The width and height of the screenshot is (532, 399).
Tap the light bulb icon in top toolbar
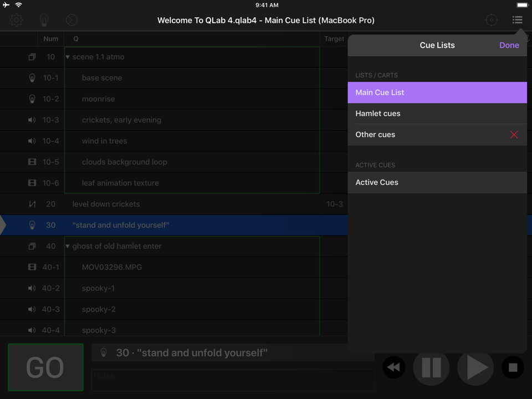pyautogui.click(x=44, y=21)
